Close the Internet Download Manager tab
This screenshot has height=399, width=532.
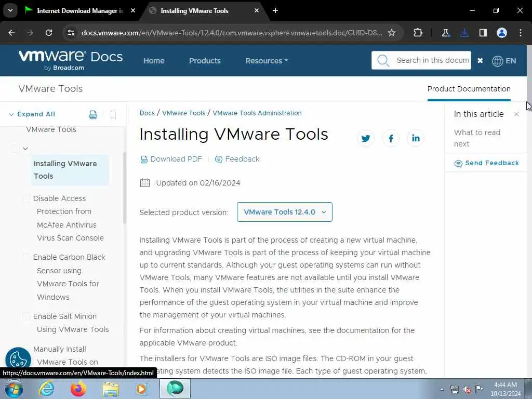tap(133, 10)
